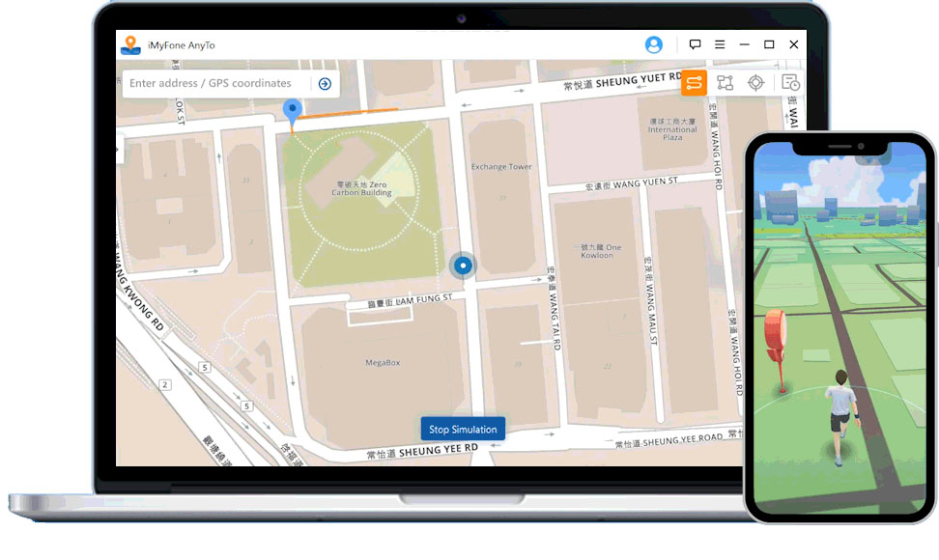Click Zero Carbon Building on the map
The width and height of the screenshot is (939, 560).
(x=362, y=188)
